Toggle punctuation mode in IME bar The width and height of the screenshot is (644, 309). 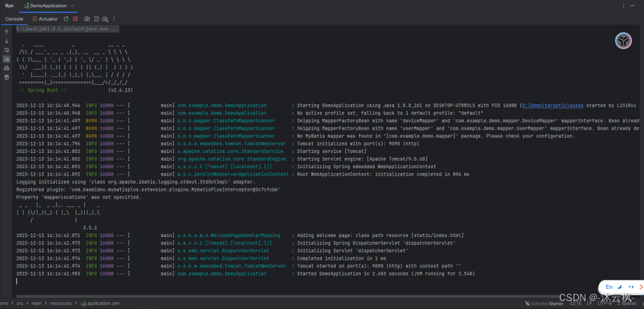pyautogui.click(x=631, y=287)
